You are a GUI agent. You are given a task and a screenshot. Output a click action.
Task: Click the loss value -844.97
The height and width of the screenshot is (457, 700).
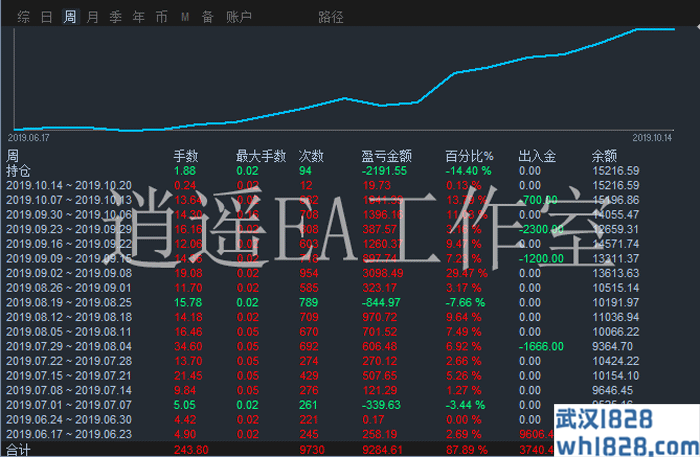click(x=381, y=303)
